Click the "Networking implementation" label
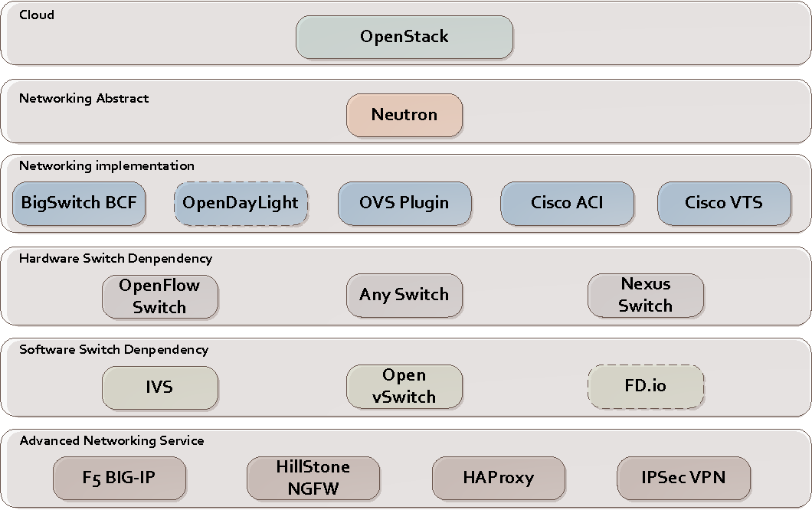This screenshot has width=812, height=510. pyautogui.click(x=106, y=165)
